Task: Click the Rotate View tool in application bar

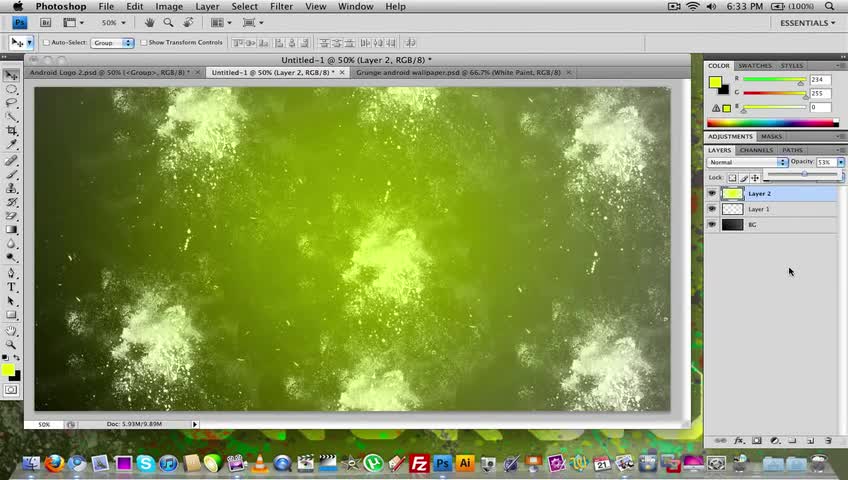Action: [x=188, y=22]
